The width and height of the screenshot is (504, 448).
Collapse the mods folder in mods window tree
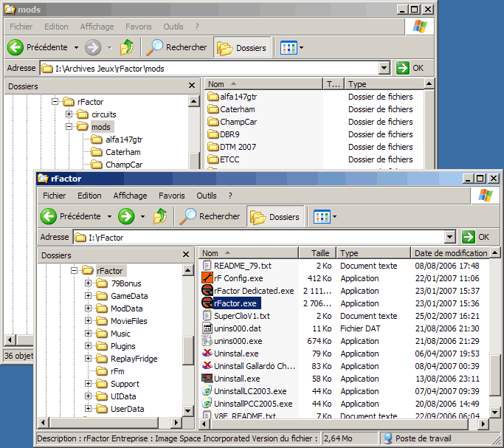point(69,126)
